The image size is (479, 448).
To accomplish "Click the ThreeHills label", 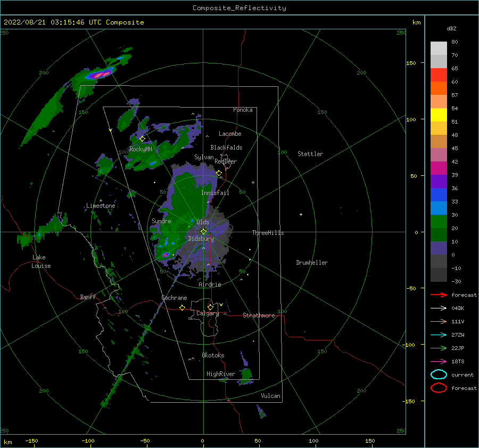I will click(x=268, y=233).
